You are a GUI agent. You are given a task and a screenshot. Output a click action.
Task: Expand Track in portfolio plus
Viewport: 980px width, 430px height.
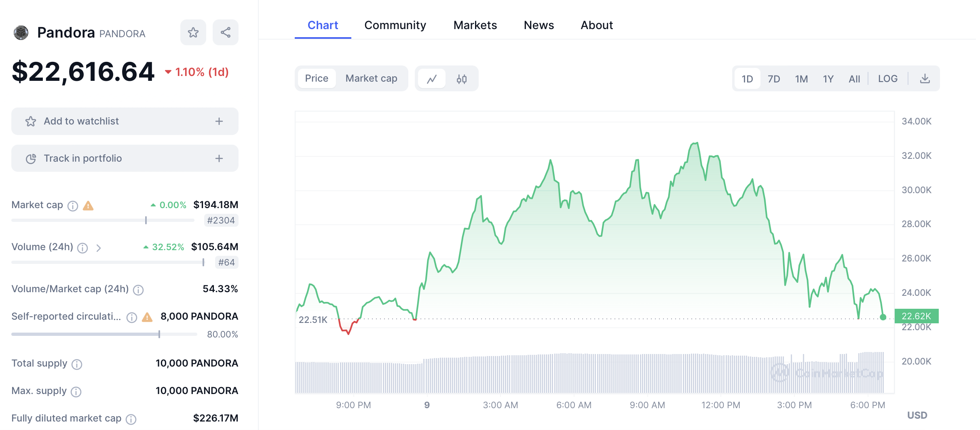(x=219, y=158)
